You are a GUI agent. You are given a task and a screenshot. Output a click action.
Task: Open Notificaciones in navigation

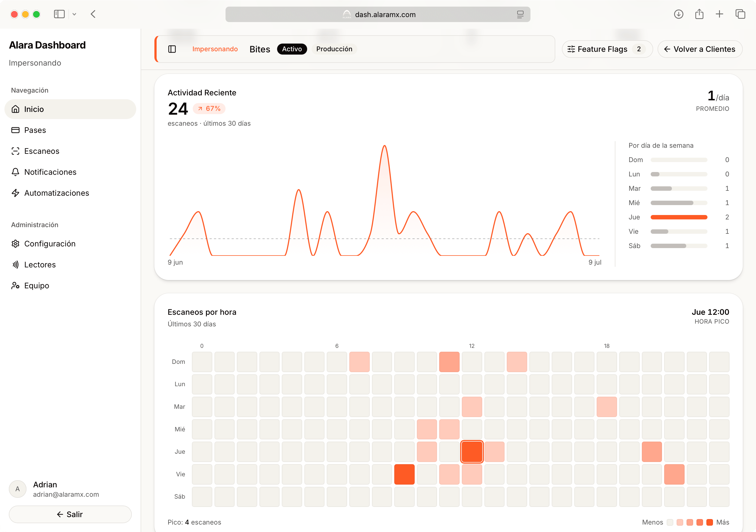[x=70, y=172]
